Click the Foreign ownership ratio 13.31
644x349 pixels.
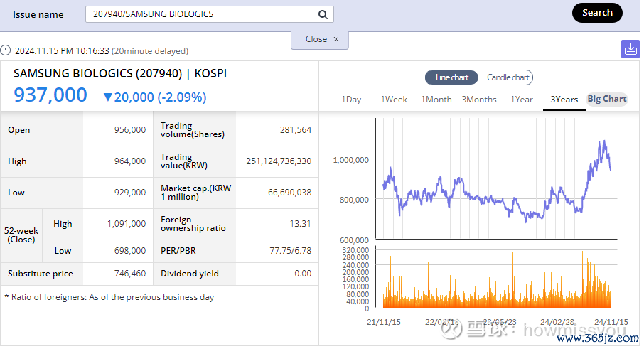pyautogui.click(x=300, y=224)
